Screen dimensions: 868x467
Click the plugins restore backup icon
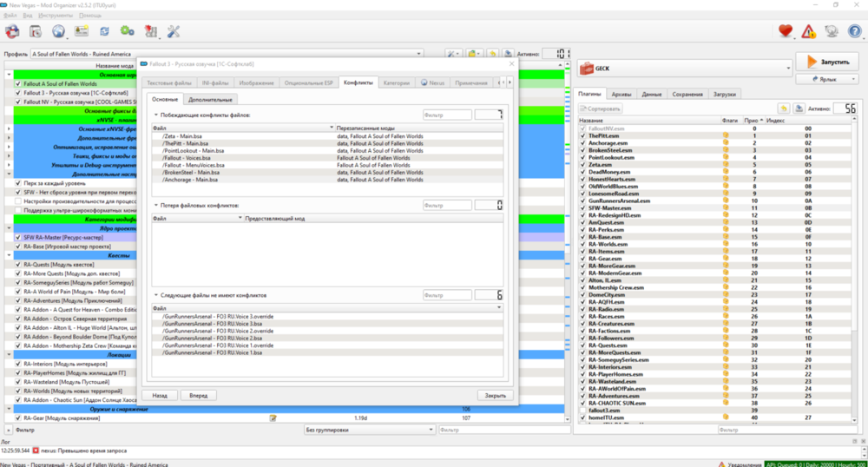[783, 109]
